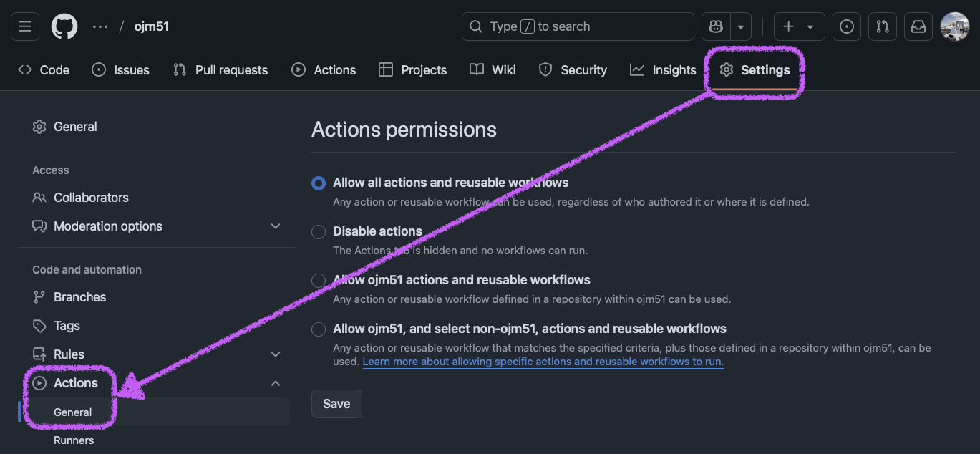Open the Settings tab

(755, 69)
